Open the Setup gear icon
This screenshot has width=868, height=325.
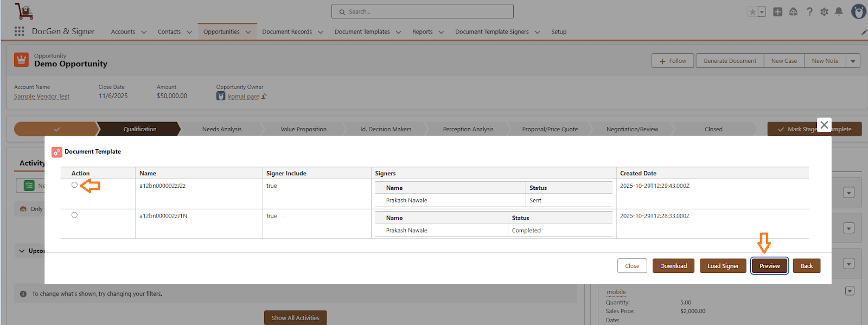click(824, 11)
